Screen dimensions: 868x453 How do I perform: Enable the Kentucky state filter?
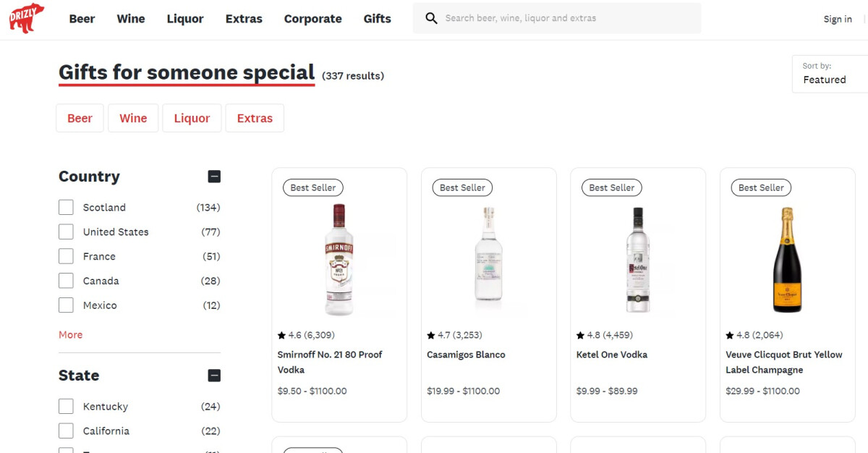[66, 407]
